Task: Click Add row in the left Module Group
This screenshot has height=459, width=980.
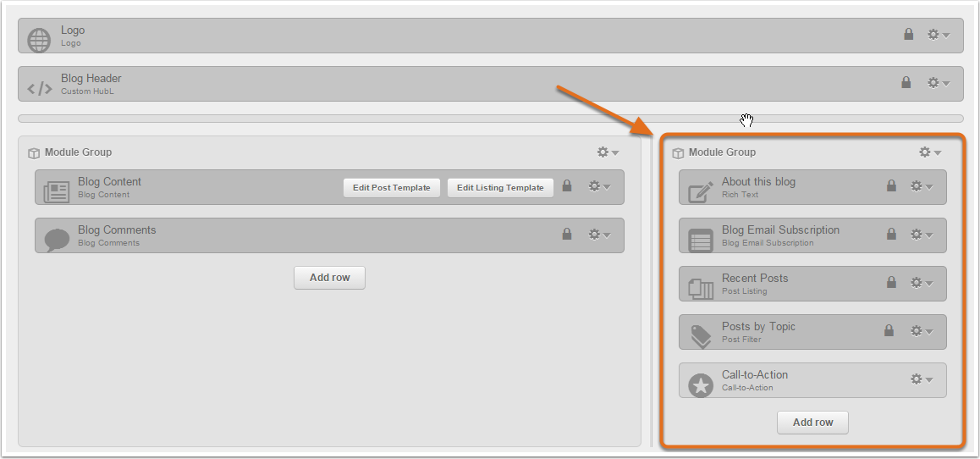Action: pyautogui.click(x=329, y=278)
